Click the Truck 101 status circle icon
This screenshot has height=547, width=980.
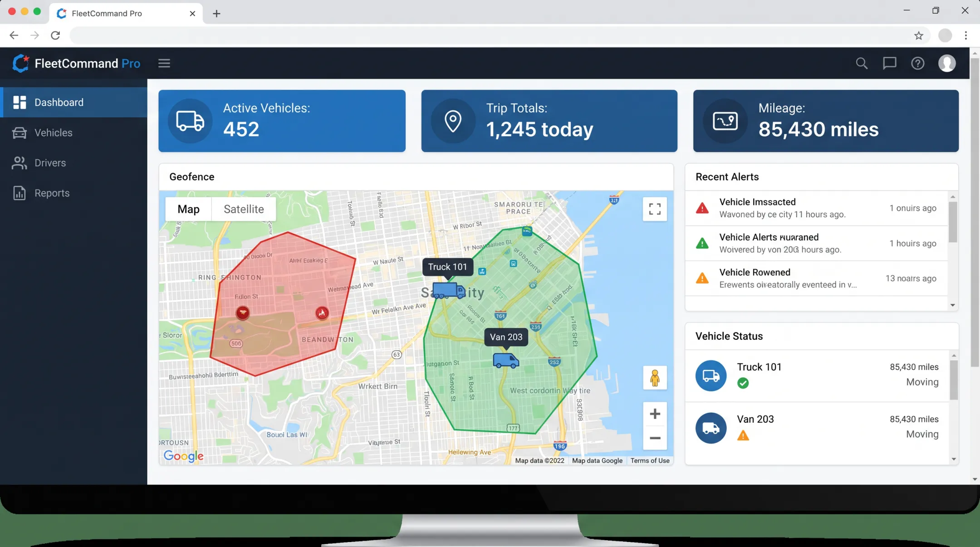pos(711,376)
